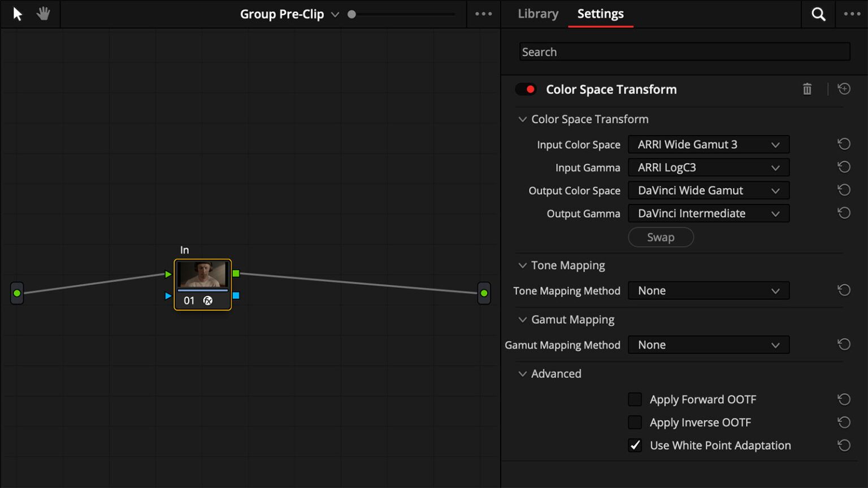This screenshot has height=488, width=868.
Task: Reset the Tone Mapping Method to default
Action: coord(844,290)
